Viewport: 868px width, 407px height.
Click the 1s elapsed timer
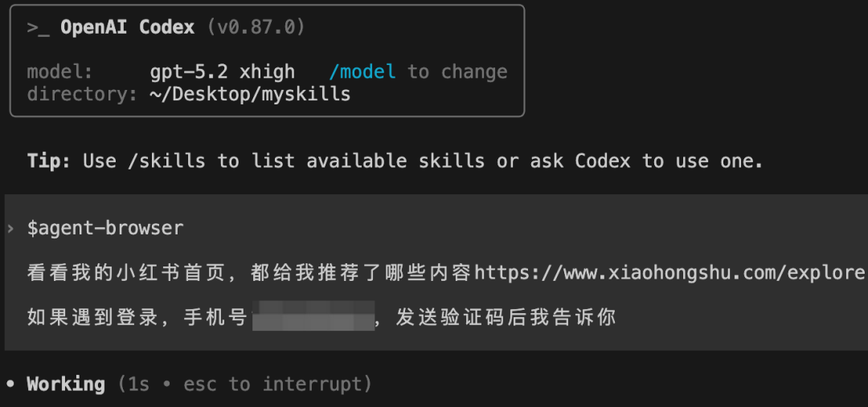click(139, 385)
